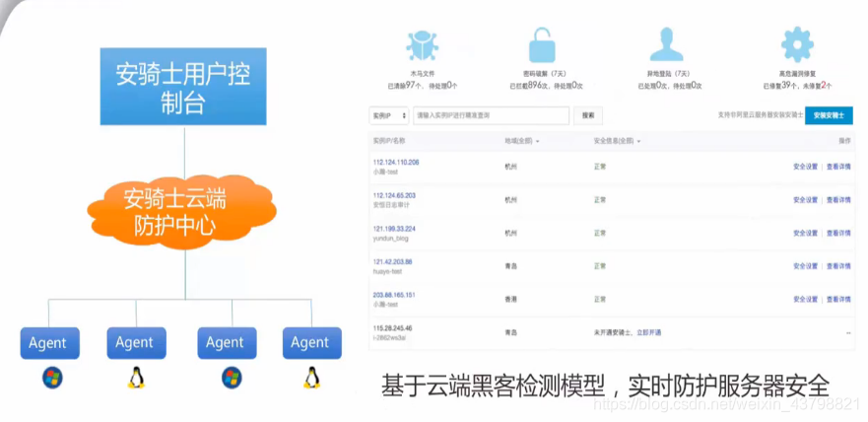Click the 木马文件 label
The image size is (868, 422).
pyautogui.click(x=423, y=74)
